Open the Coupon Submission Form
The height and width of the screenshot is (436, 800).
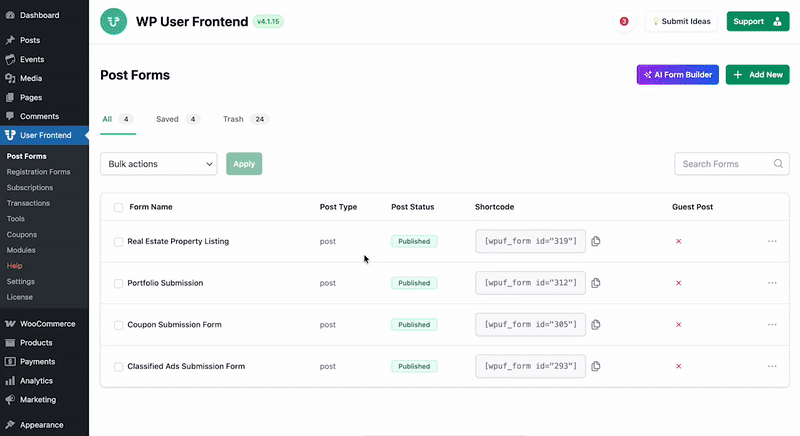174,325
